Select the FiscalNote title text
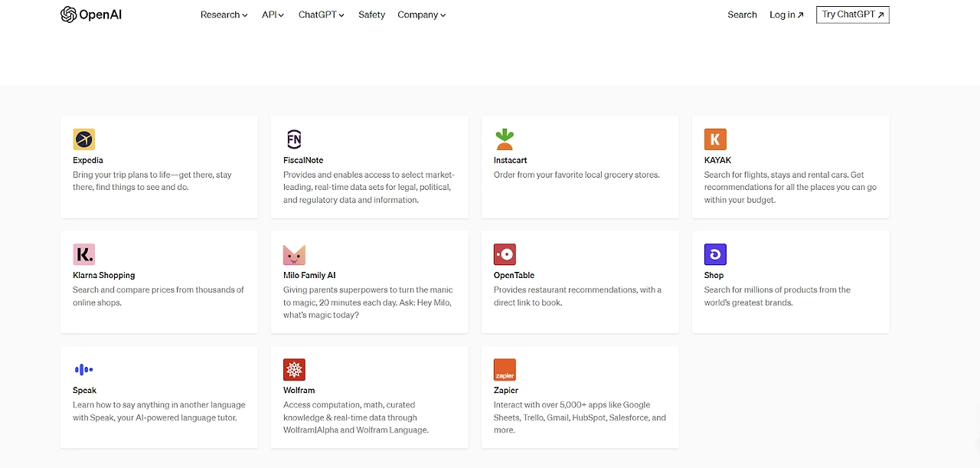Screen dimensions: 980x468 [x=303, y=160]
